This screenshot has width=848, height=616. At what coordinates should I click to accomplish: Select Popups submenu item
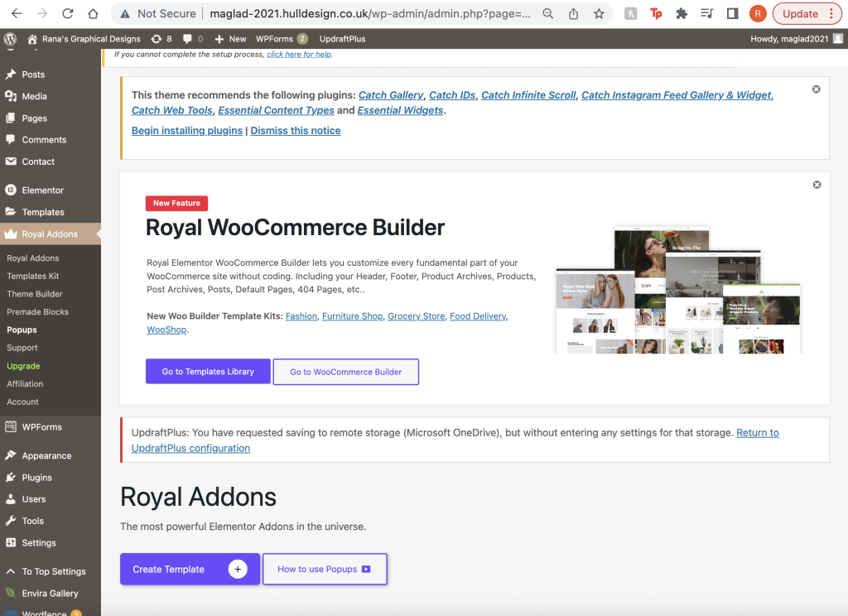22,330
